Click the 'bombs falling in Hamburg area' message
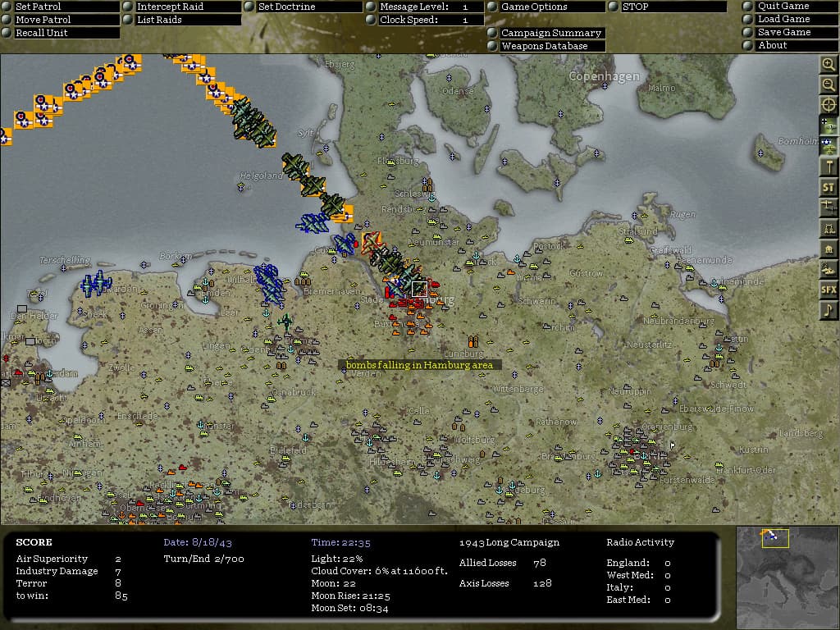The image size is (840, 630). [x=419, y=365]
